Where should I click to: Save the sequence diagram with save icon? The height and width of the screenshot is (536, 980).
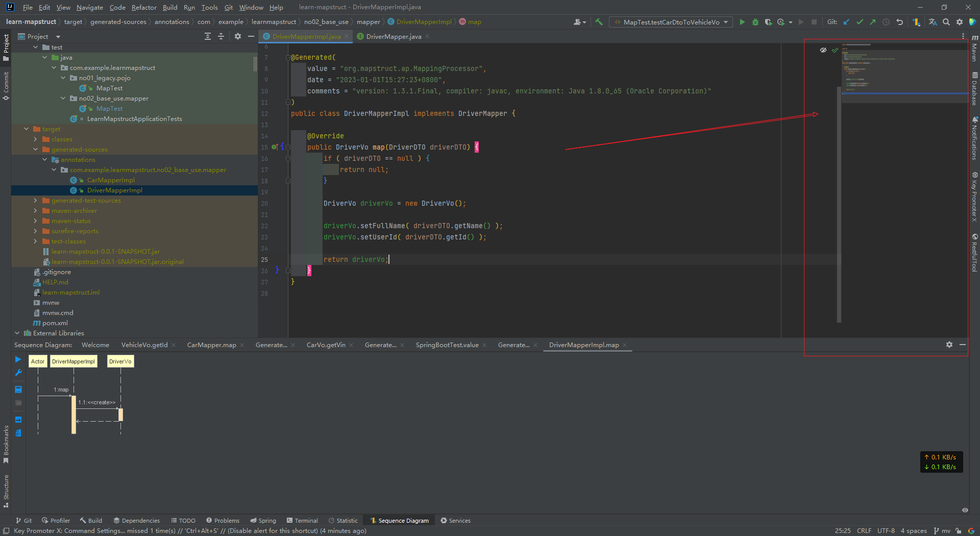tap(18, 389)
